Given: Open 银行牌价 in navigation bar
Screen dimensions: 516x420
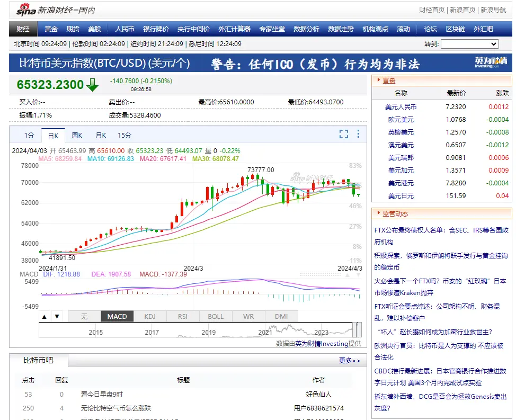Looking at the screenshot, I should tap(156, 29).
